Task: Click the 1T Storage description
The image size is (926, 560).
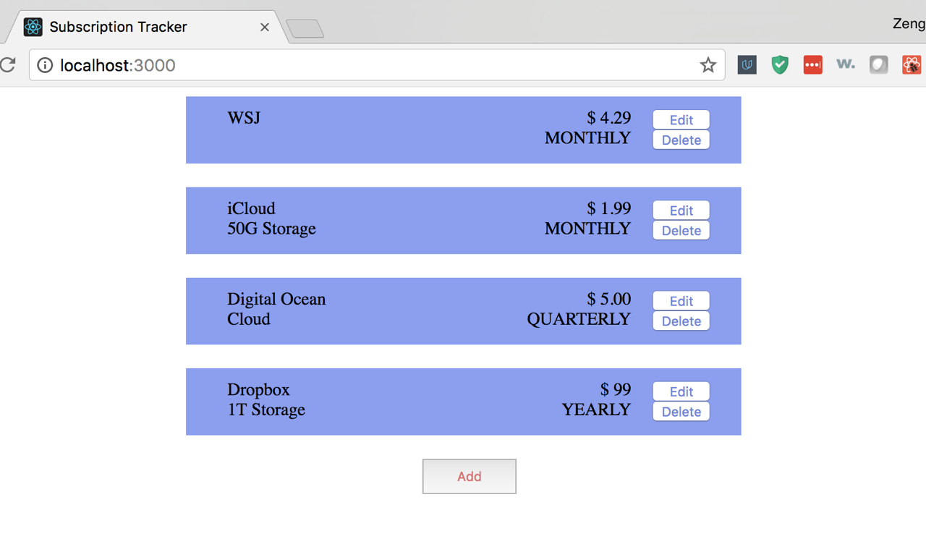Action: click(266, 410)
